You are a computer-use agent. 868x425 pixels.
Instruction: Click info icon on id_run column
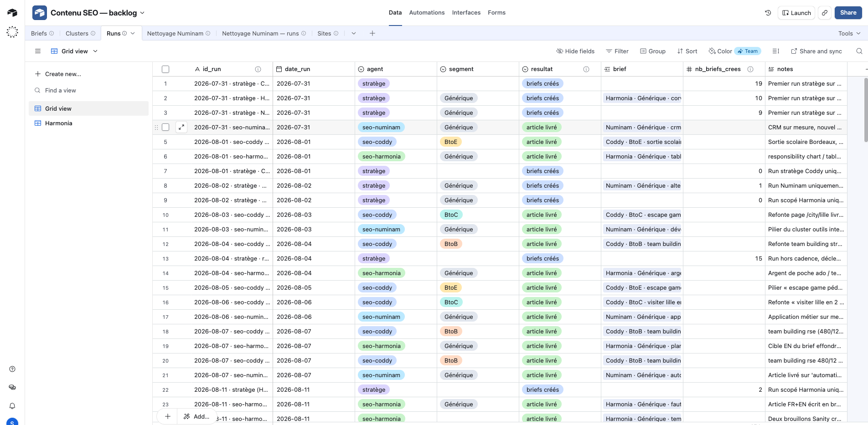258,69
